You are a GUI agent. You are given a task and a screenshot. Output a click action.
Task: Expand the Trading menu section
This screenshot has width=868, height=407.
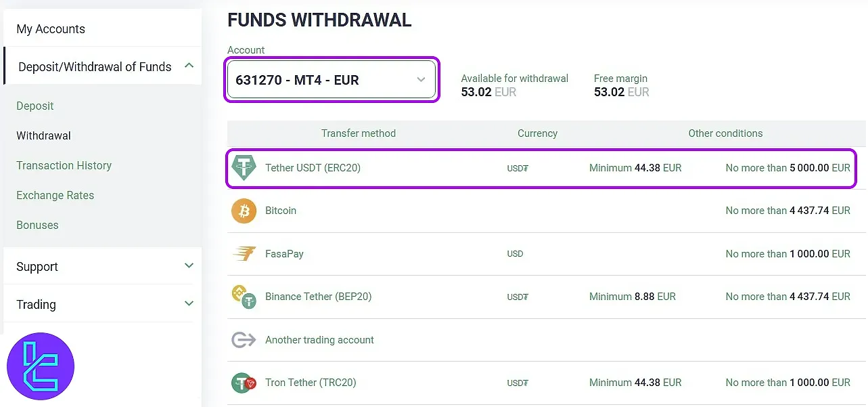click(x=189, y=304)
